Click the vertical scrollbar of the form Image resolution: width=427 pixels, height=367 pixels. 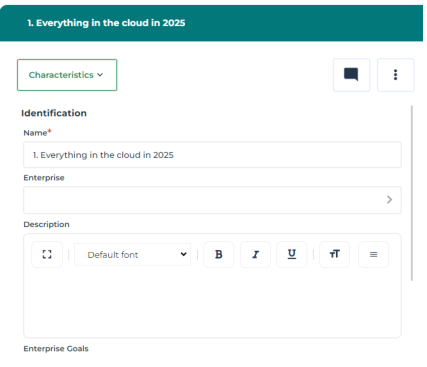tap(412, 193)
